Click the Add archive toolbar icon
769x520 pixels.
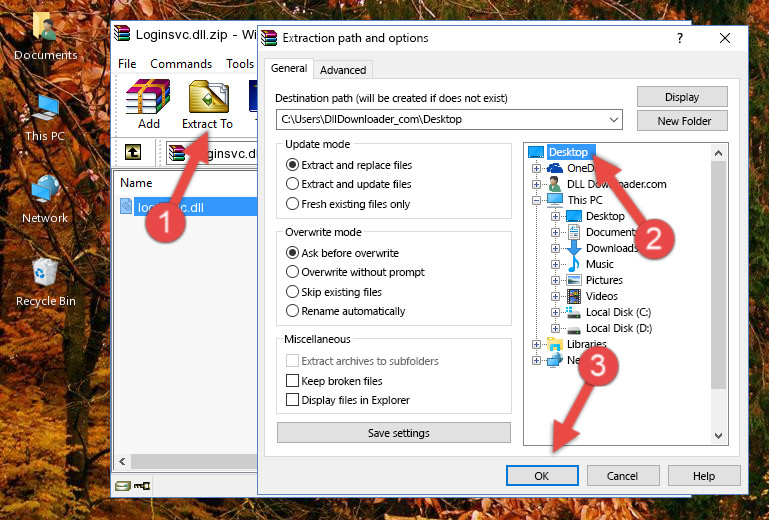coord(148,104)
